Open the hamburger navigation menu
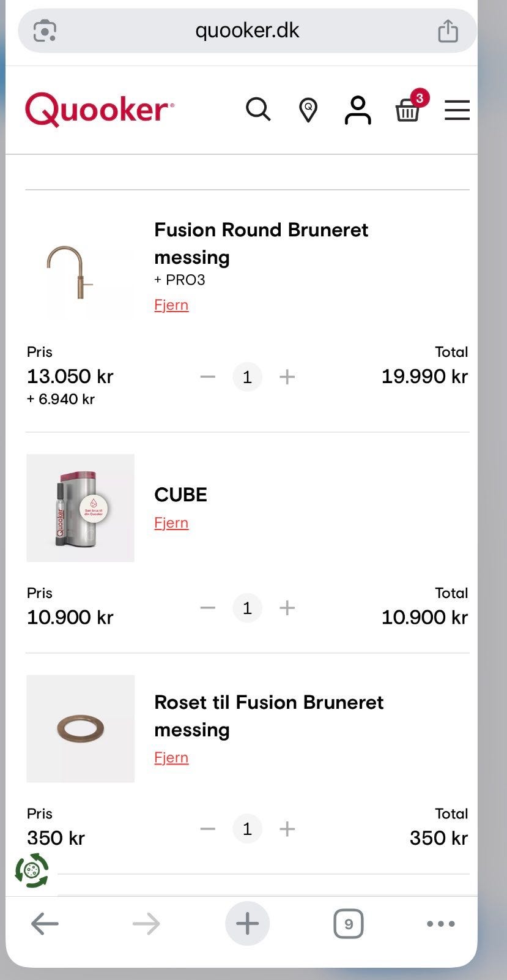The width and height of the screenshot is (507, 980). coord(457,110)
